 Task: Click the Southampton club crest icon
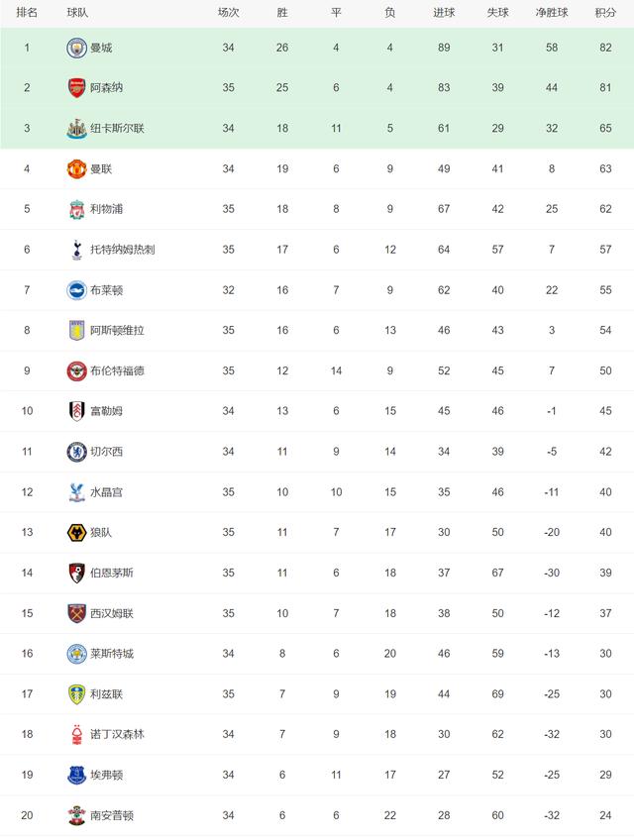click(76, 815)
